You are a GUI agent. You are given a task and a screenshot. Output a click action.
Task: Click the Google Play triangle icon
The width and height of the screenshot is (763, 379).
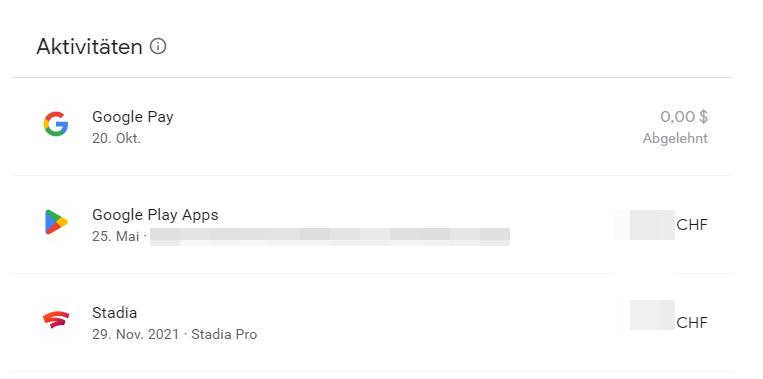(x=56, y=222)
